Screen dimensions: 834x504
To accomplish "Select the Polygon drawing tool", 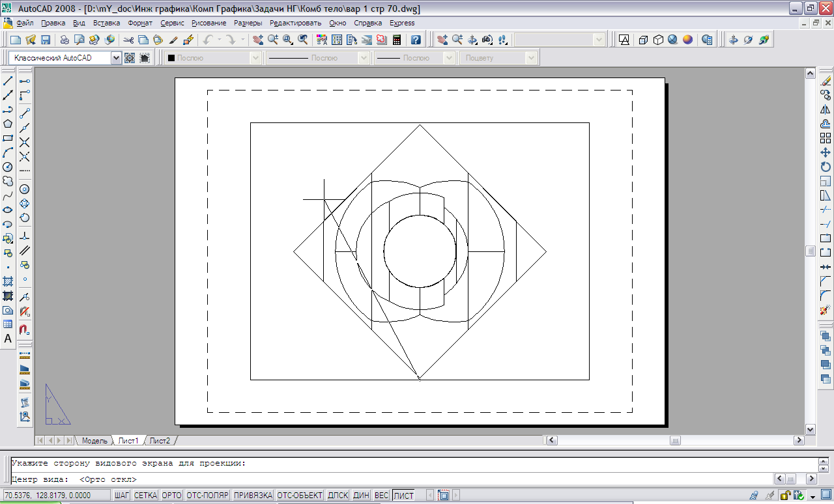I will 8,124.
